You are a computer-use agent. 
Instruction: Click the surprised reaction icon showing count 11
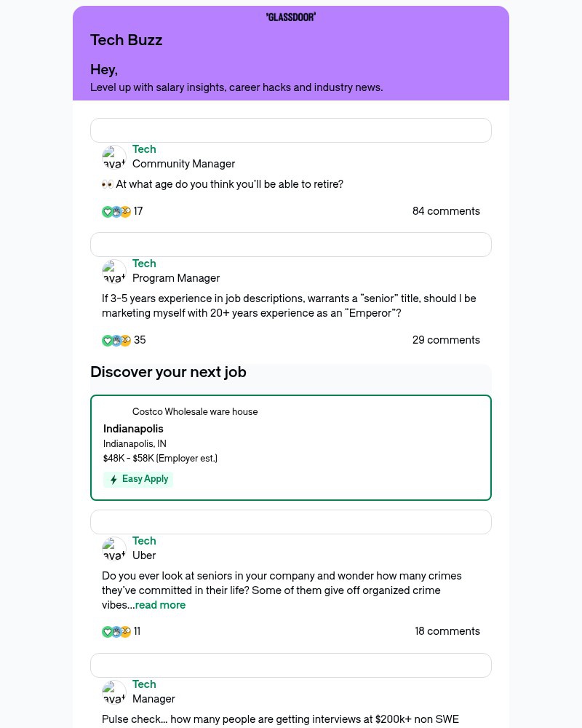pos(124,632)
